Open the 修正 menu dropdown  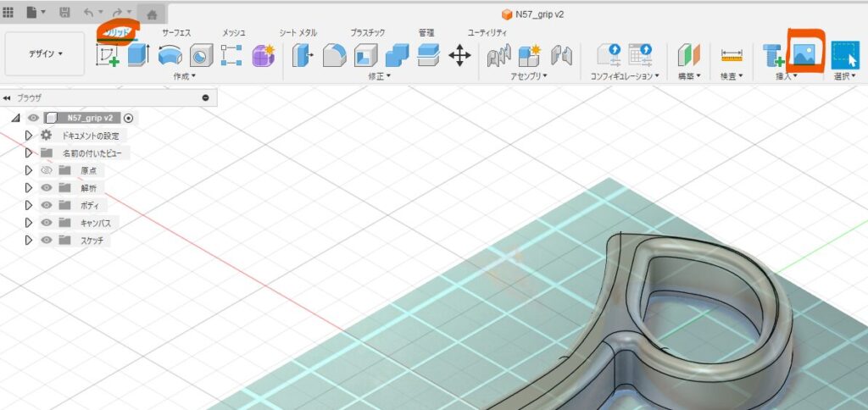378,76
